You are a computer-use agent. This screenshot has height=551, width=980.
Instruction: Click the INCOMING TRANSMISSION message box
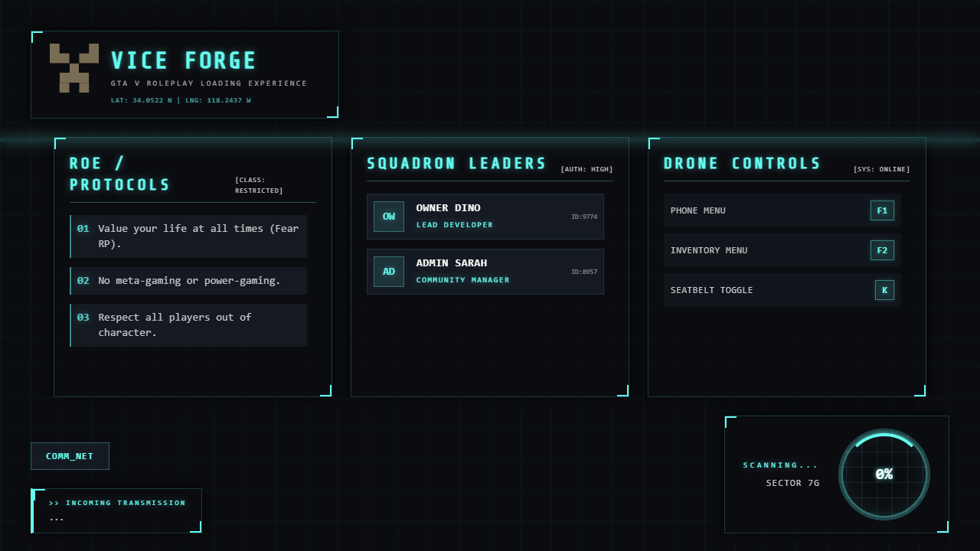tap(116, 510)
